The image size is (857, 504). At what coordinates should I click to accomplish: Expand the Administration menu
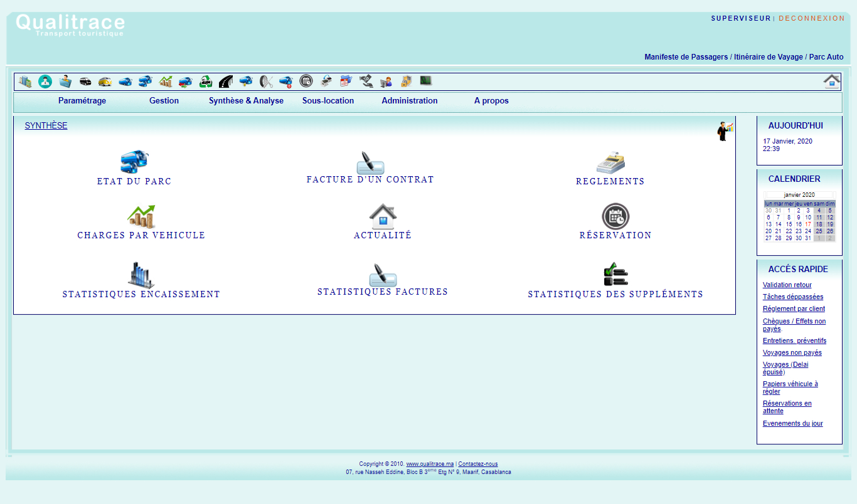[409, 101]
